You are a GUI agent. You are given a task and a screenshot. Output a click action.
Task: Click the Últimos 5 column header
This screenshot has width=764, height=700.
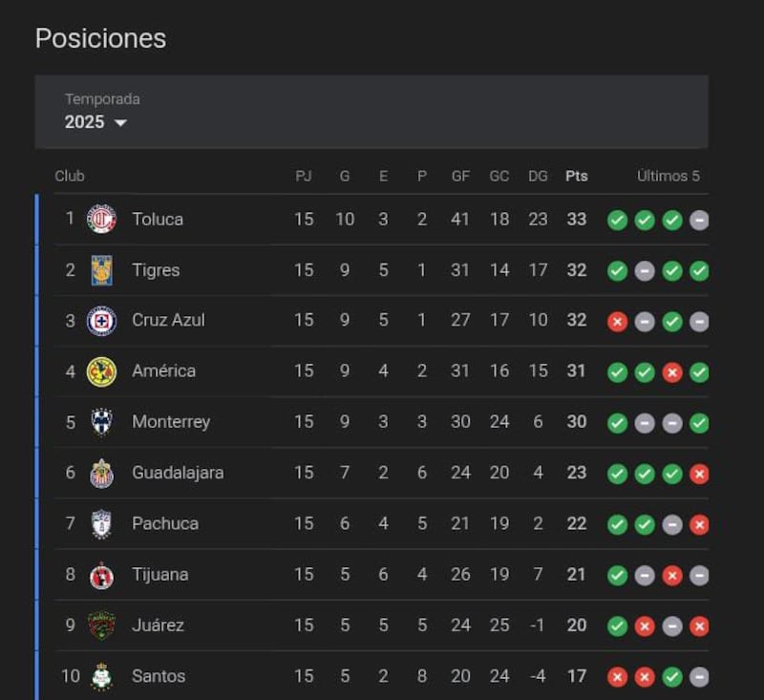tap(668, 176)
